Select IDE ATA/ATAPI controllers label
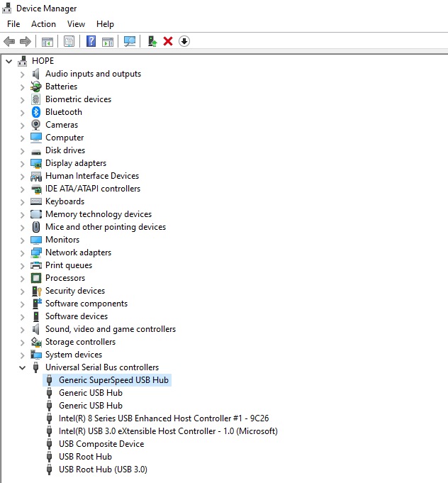This screenshot has width=448, height=483. [x=93, y=189]
